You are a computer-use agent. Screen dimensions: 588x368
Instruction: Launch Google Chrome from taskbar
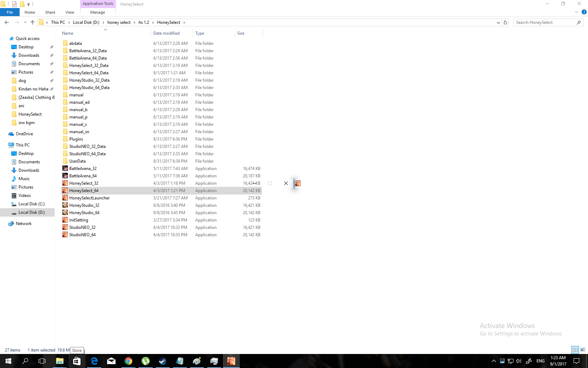click(x=128, y=361)
